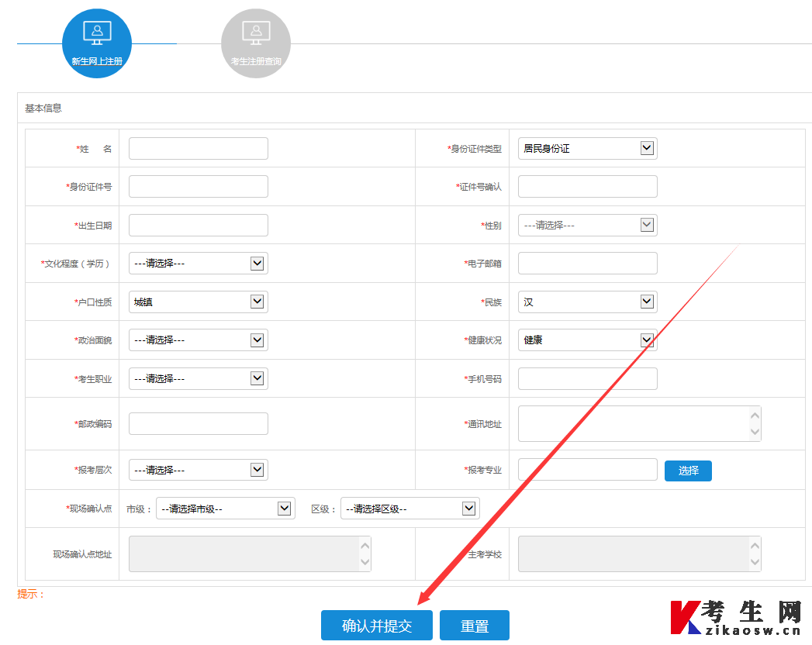Open the 身份证件类型 dropdown
The height and width of the screenshot is (645, 812).
coord(587,148)
